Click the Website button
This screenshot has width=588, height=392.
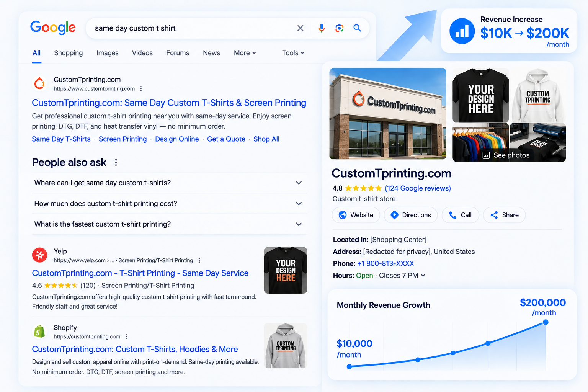pyautogui.click(x=356, y=215)
